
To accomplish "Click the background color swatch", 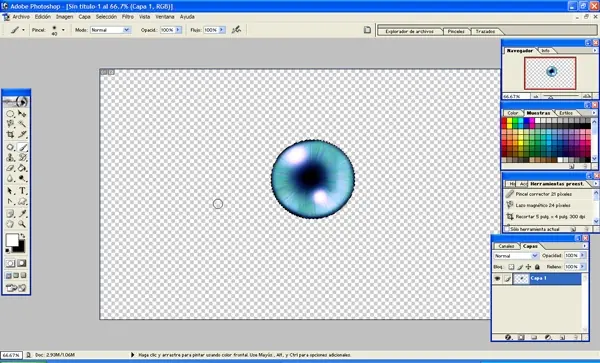I will 21,248.
